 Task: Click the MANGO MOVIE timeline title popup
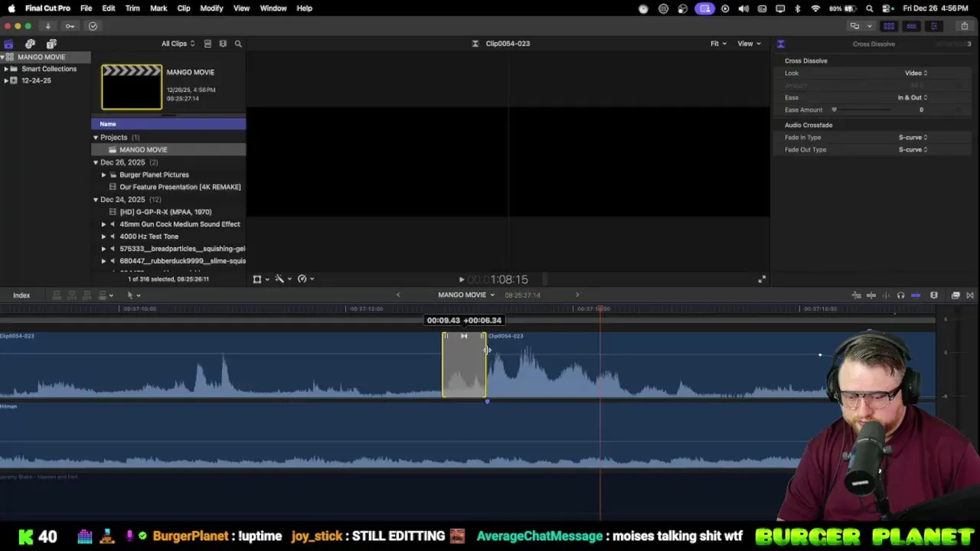point(466,295)
